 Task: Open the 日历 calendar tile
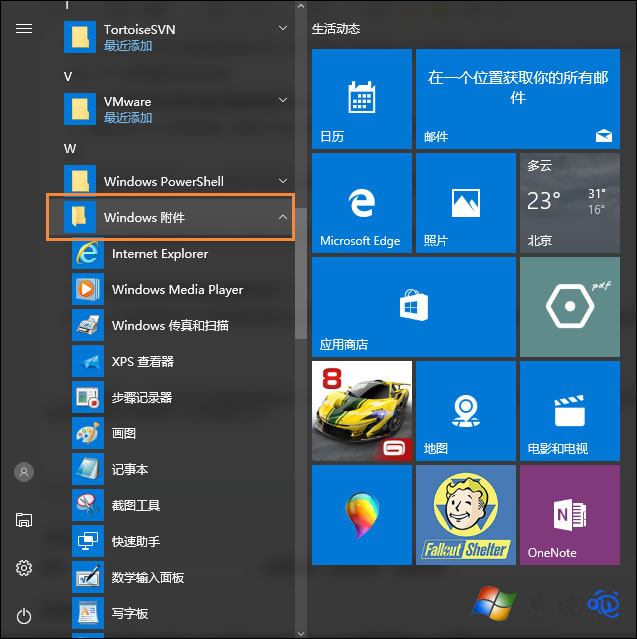(362, 99)
